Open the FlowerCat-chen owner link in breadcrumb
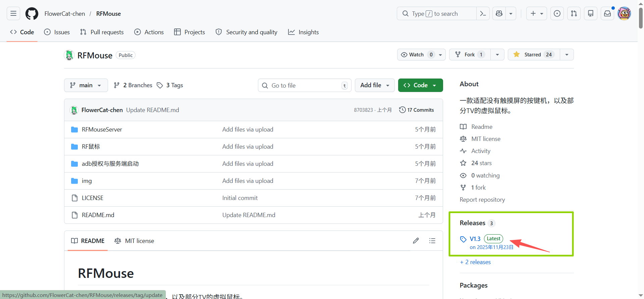Image resolution: width=644 pixels, height=299 pixels. (65, 14)
